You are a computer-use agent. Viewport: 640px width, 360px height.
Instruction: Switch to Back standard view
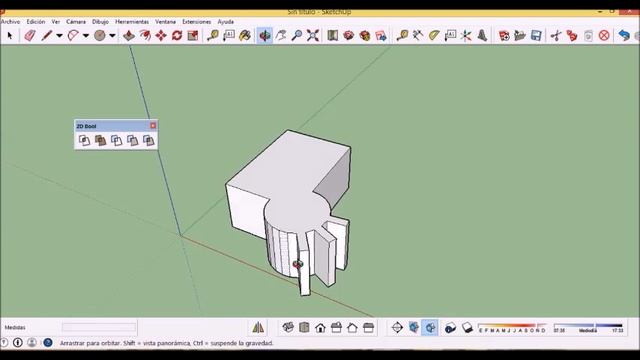(x=352, y=327)
